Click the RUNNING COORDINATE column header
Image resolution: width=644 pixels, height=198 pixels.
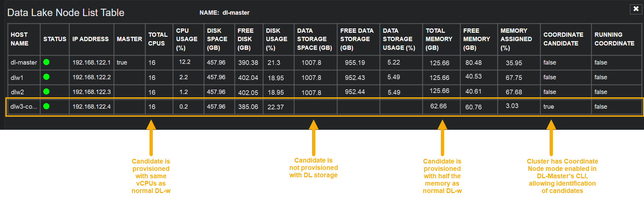(614, 39)
